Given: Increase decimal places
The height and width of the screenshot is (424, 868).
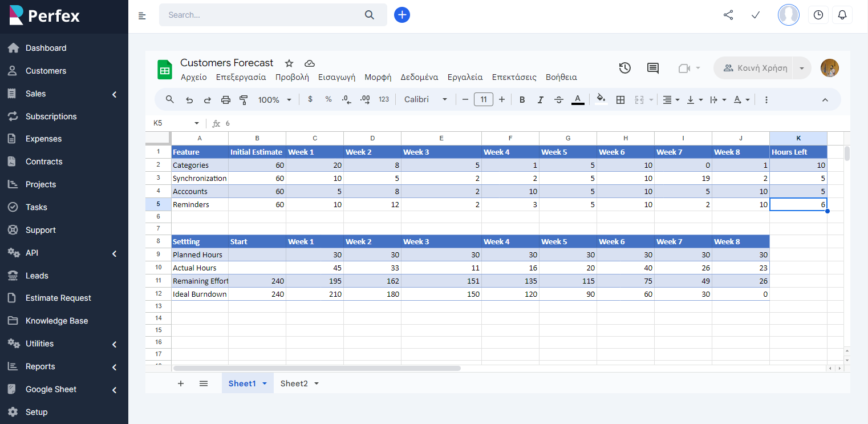Looking at the screenshot, I should 365,99.
